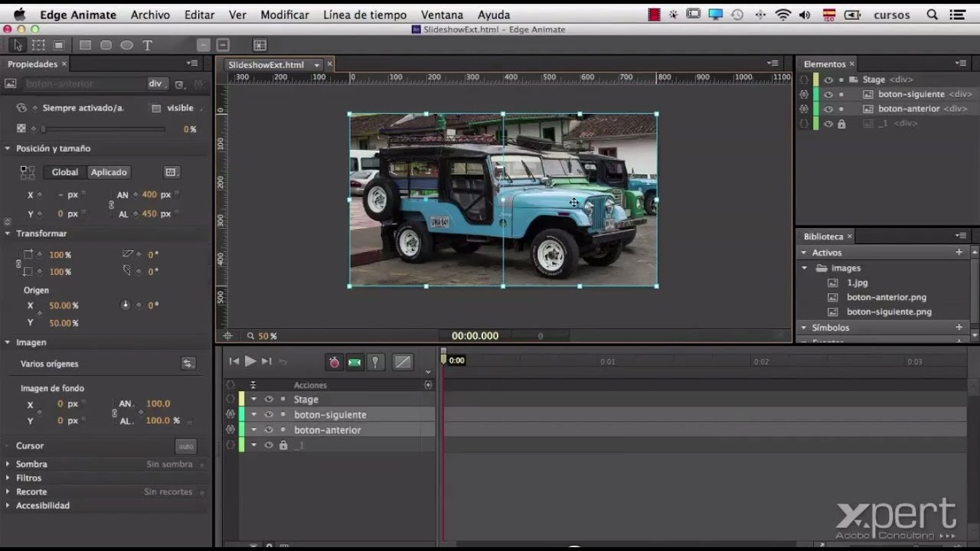Screen dimensions: 980x551
Task: Open the Apple menu
Action: point(19,15)
